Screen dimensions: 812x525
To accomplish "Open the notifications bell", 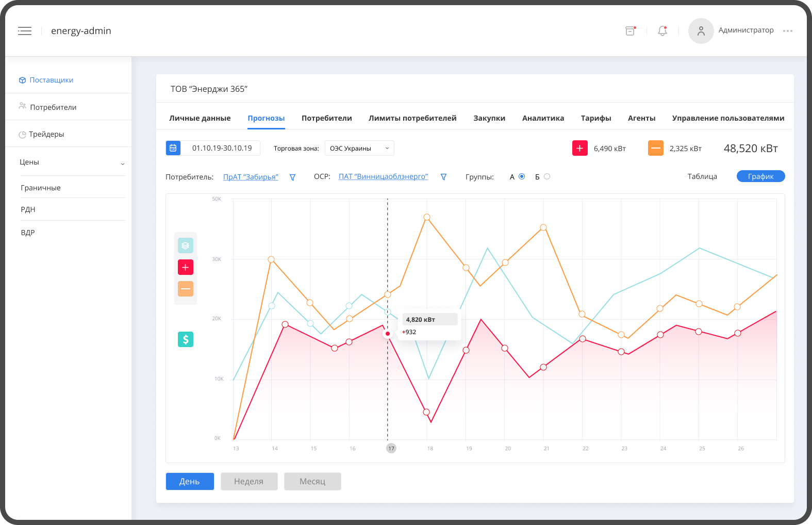I will (662, 31).
